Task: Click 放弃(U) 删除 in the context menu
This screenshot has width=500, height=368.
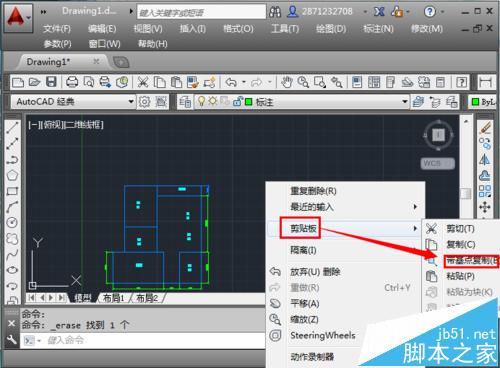Action: tap(345, 272)
